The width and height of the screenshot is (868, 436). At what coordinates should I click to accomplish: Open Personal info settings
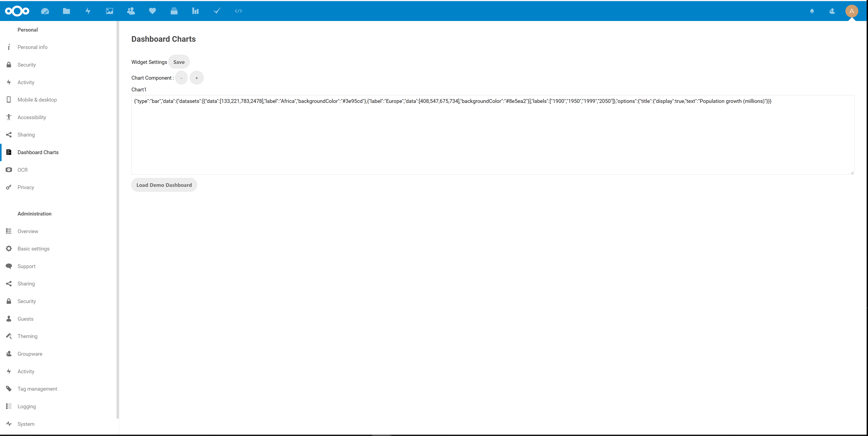(x=32, y=47)
